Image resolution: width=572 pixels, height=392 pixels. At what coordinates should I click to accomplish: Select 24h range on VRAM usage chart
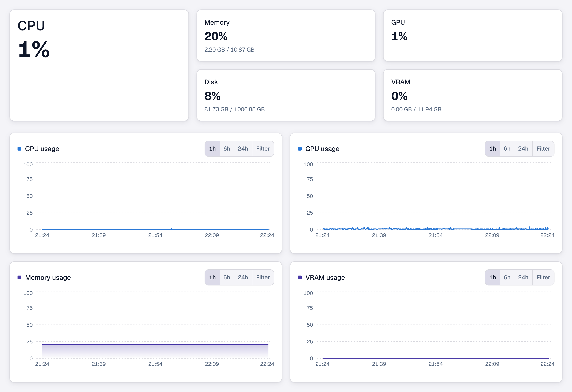tap(523, 277)
